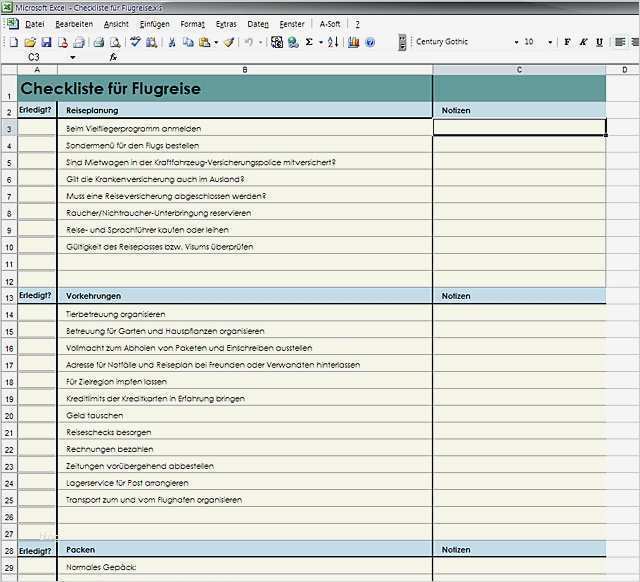Select column A header

coord(37,70)
